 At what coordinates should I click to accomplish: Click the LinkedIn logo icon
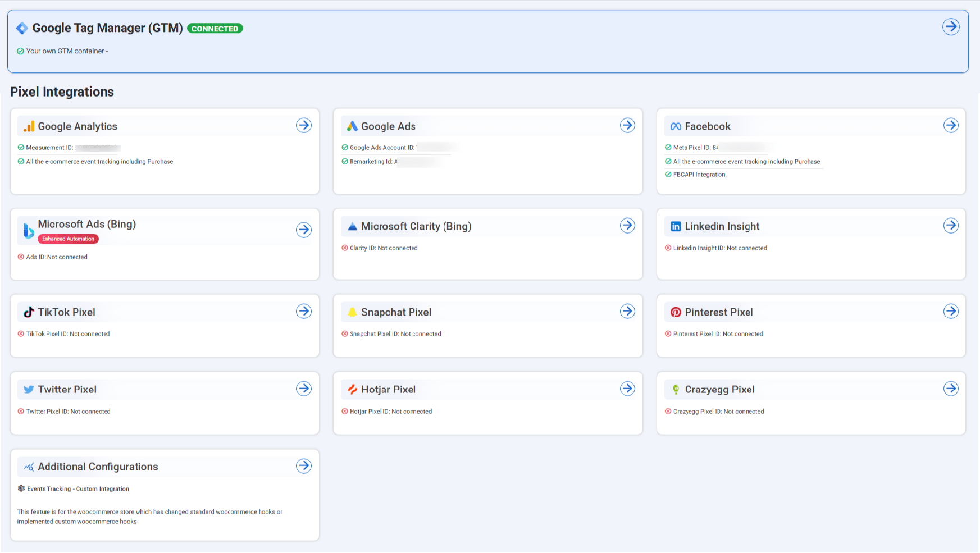pyautogui.click(x=676, y=227)
